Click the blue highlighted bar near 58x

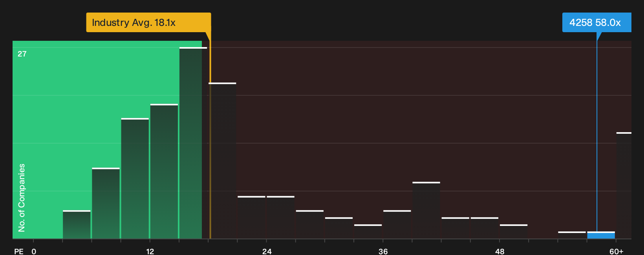(x=601, y=235)
